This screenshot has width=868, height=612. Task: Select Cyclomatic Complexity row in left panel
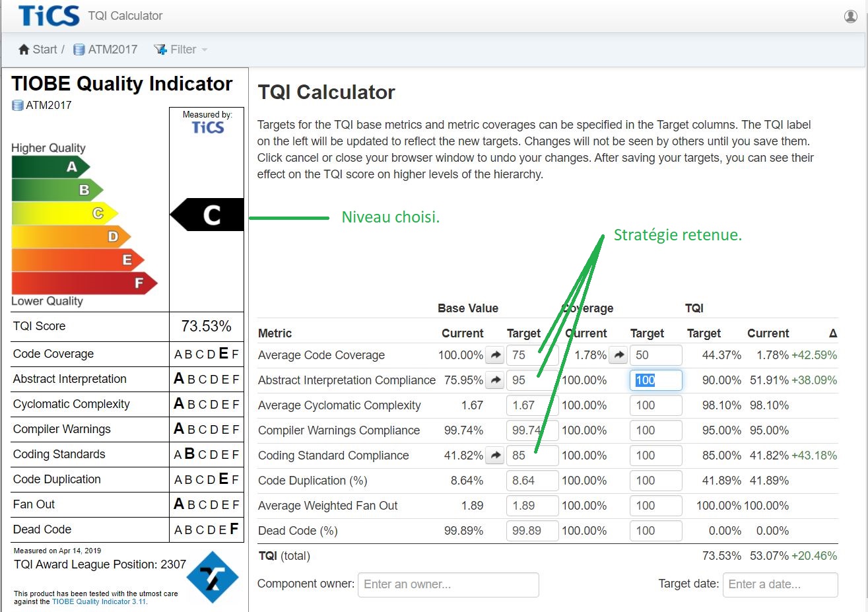coord(127,404)
